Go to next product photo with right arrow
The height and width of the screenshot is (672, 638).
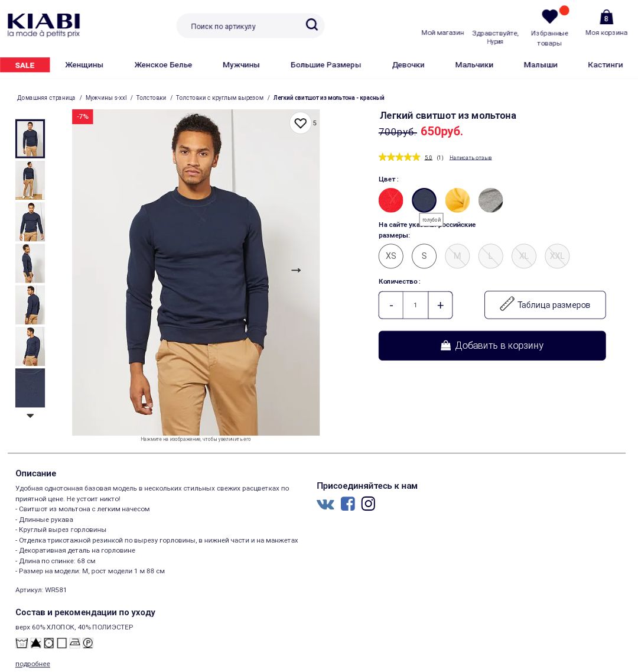[296, 271]
